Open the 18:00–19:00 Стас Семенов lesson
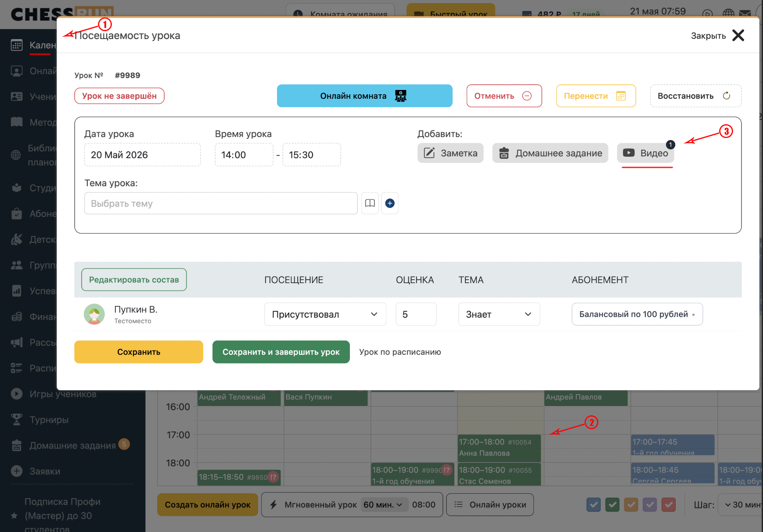 (499, 474)
